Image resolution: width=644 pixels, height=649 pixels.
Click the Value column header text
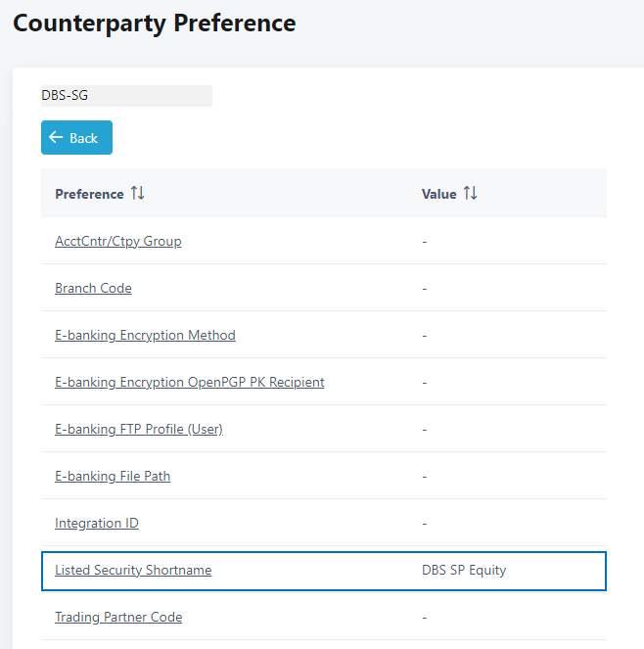438,194
